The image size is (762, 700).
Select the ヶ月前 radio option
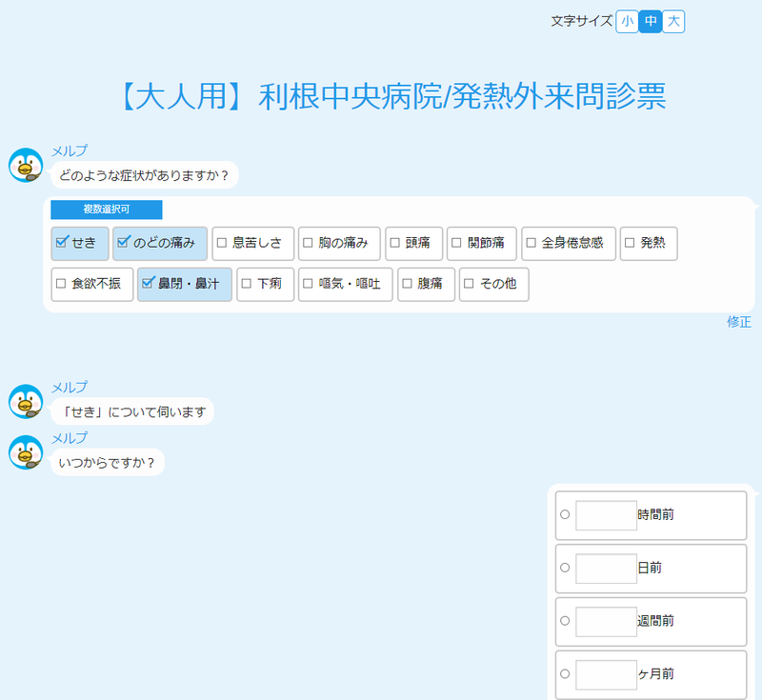tap(565, 673)
